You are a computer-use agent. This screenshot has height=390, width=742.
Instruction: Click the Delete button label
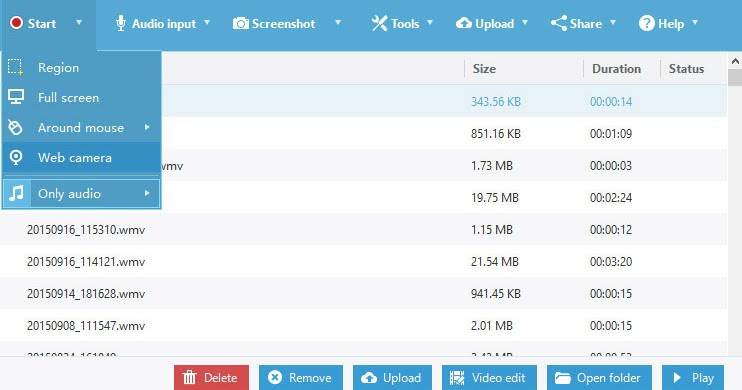[221, 378]
